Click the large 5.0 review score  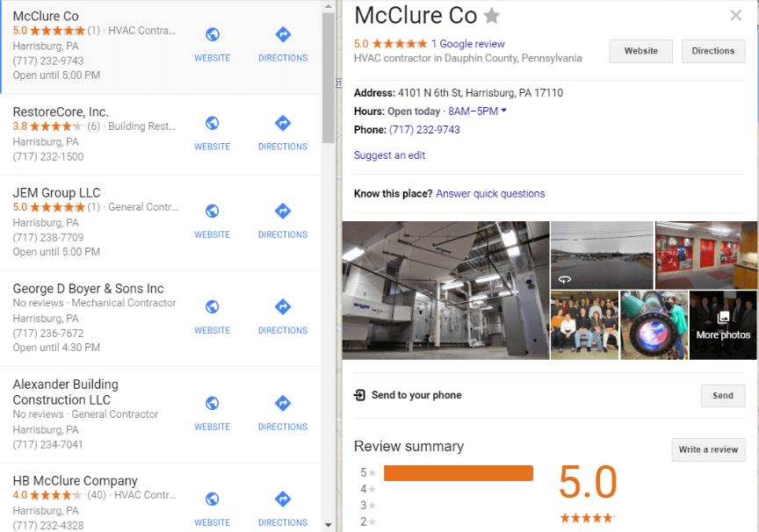(x=588, y=482)
